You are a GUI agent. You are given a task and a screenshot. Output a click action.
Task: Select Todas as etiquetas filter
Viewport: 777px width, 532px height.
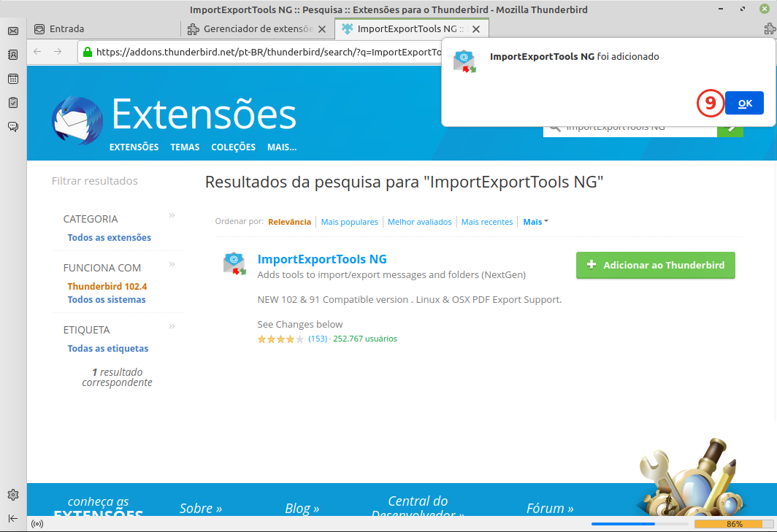point(108,349)
